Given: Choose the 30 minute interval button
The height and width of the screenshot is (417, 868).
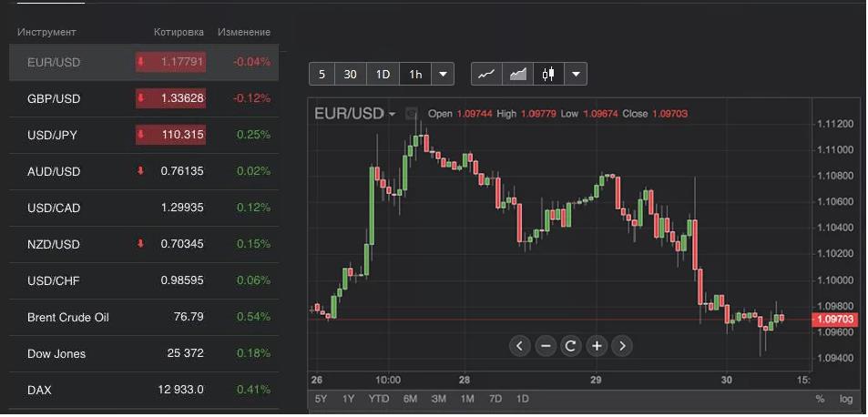Looking at the screenshot, I should tap(351, 74).
